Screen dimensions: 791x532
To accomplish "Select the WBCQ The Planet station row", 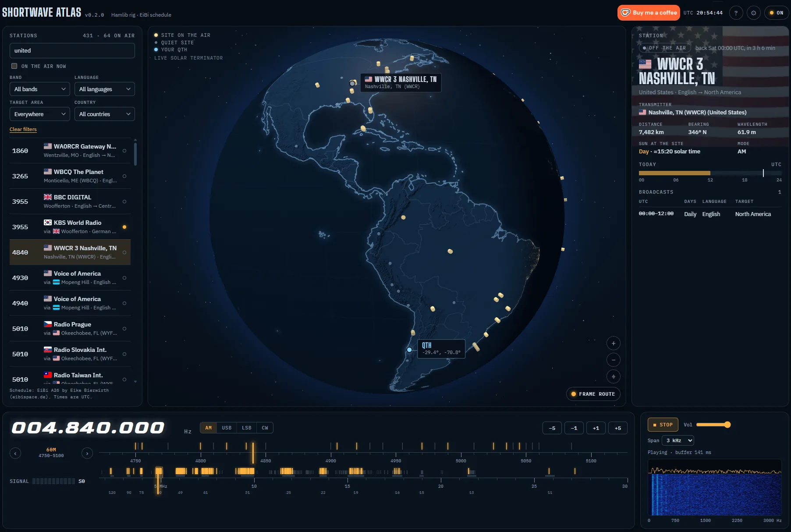I will (70, 176).
